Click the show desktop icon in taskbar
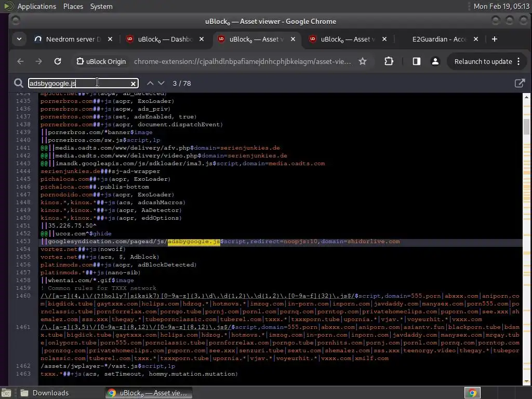This screenshot has height=399, width=532. click(x=6, y=393)
